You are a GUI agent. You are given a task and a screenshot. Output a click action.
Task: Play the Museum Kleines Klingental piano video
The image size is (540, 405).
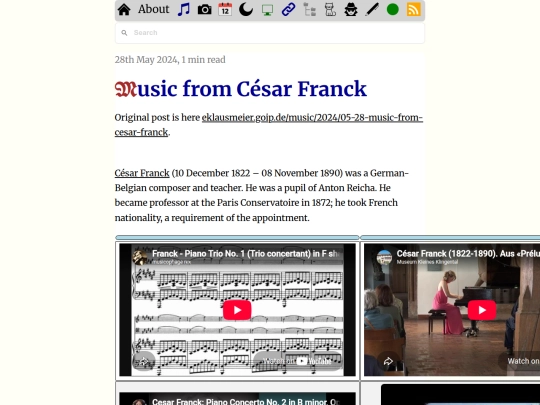pos(482,310)
